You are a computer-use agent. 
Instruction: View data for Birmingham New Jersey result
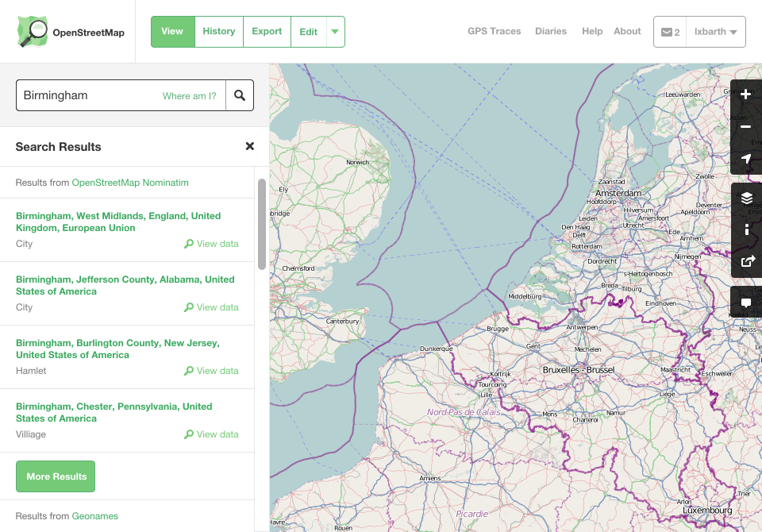211,371
